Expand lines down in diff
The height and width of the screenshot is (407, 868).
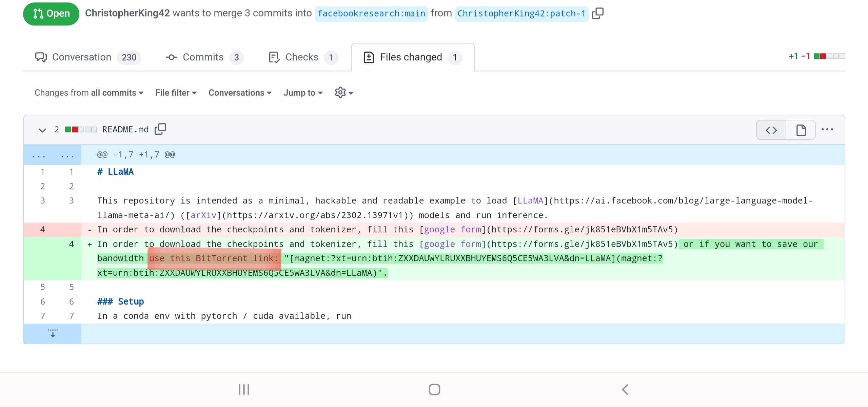(53, 333)
